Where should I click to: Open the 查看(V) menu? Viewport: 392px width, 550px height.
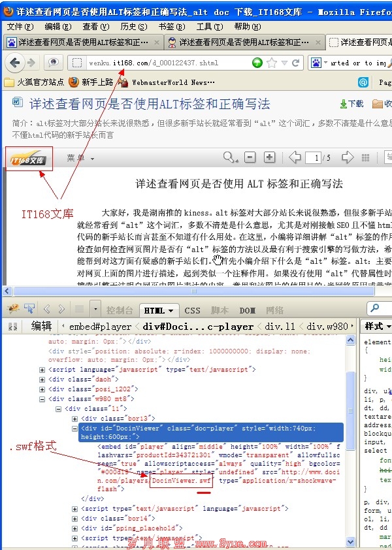pos(96,27)
